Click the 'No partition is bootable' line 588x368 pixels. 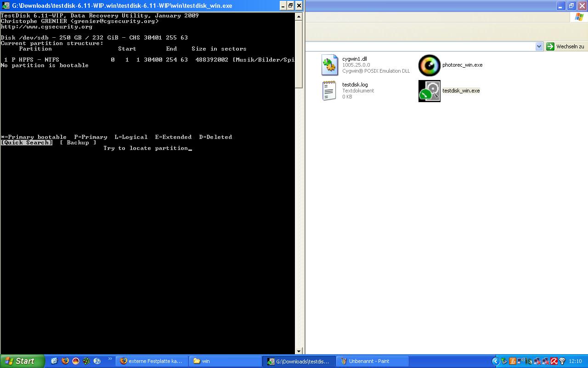pyautogui.click(x=45, y=65)
